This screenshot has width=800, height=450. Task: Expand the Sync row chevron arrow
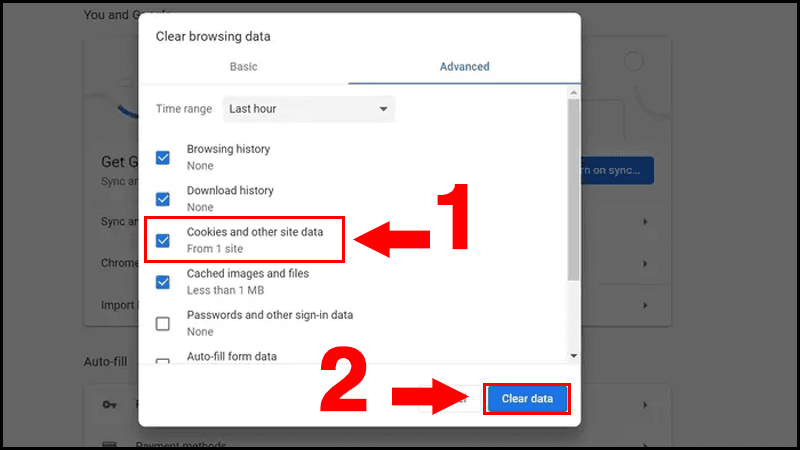coord(645,222)
